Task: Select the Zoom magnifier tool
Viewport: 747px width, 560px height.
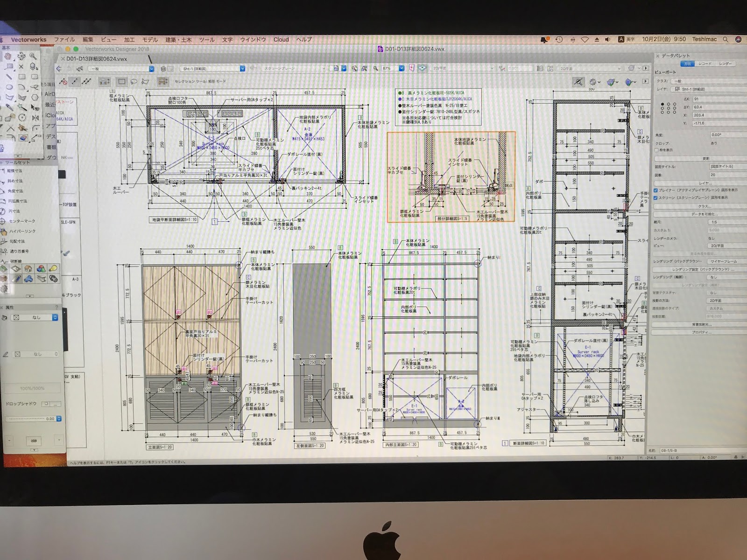Action: pos(33,56)
